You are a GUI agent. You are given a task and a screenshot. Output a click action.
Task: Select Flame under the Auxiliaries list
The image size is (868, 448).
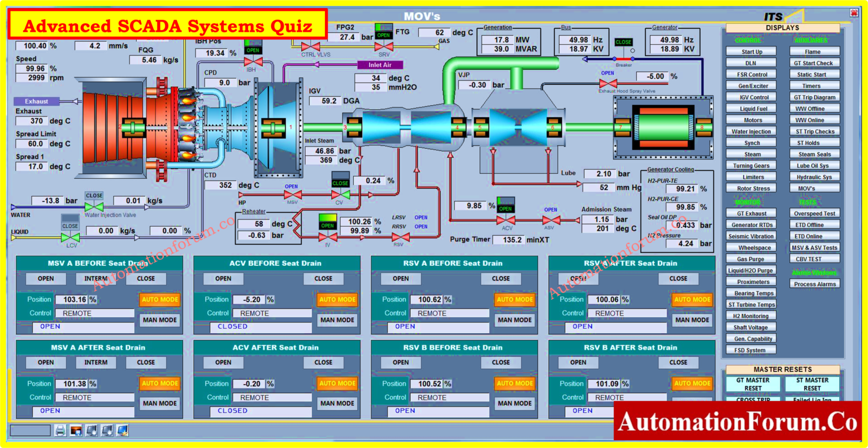[x=814, y=51]
